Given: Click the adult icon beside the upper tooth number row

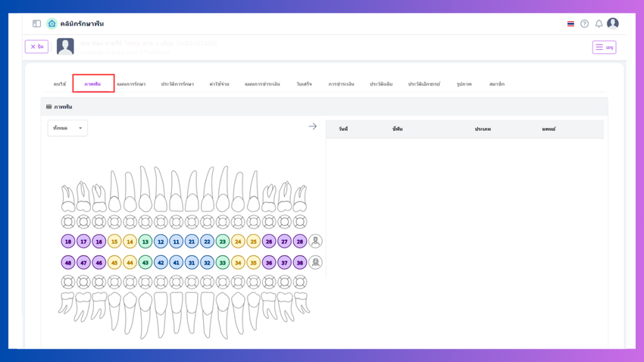Looking at the screenshot, I should pyautogui.click(x=315, y=242).
